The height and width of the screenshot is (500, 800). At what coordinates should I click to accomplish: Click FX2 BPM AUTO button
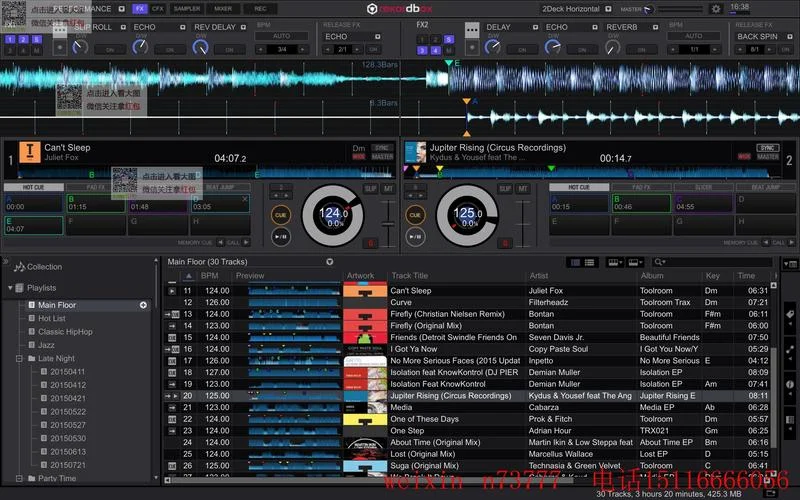(x=694, y=36)
